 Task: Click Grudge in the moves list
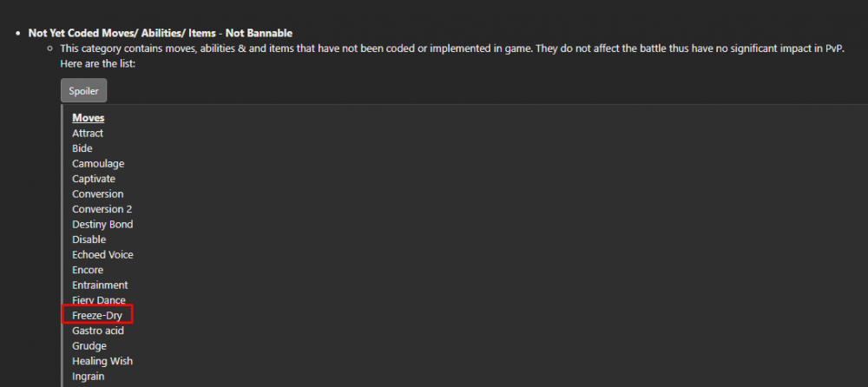coord(89,345)
